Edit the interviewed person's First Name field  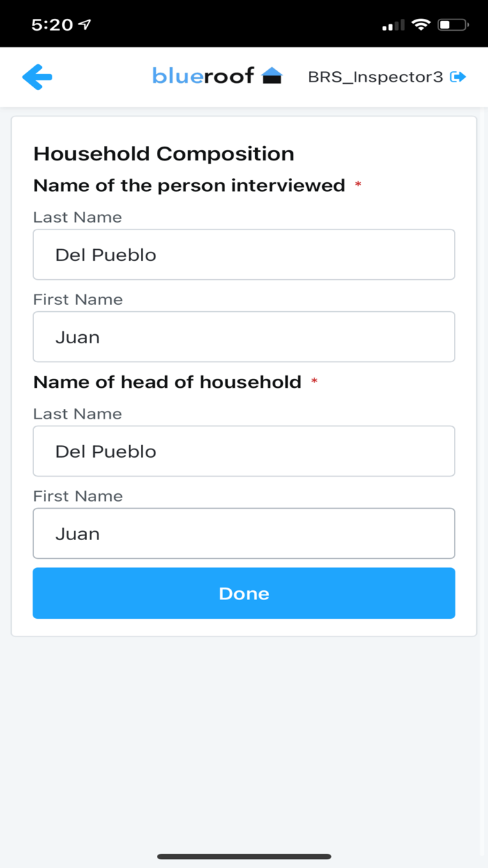point(244,337)
